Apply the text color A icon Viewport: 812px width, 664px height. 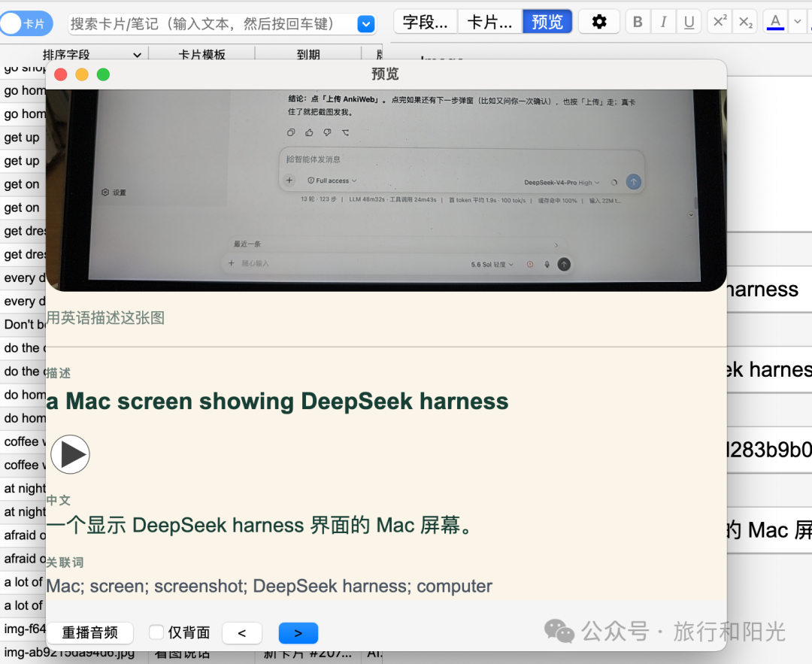pos(775,22)
